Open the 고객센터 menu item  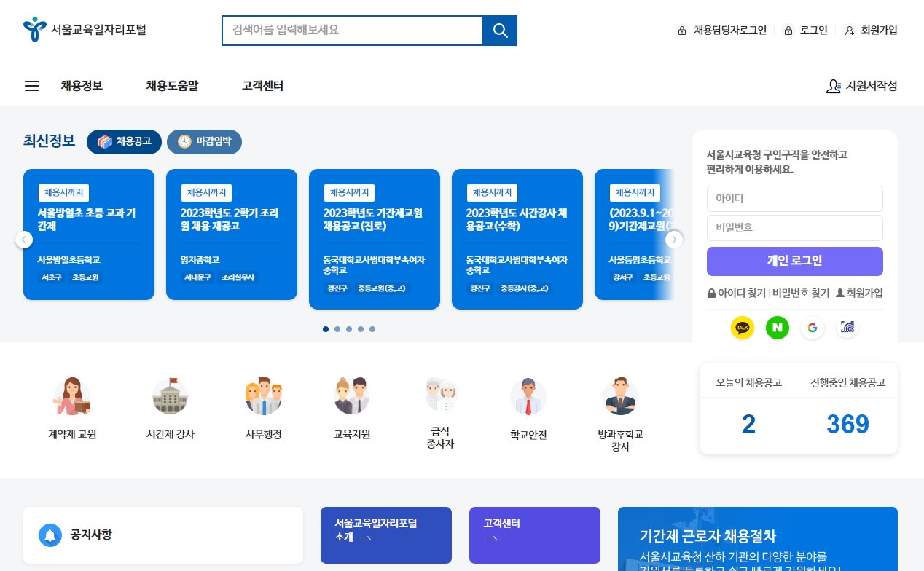coord(262,86)
